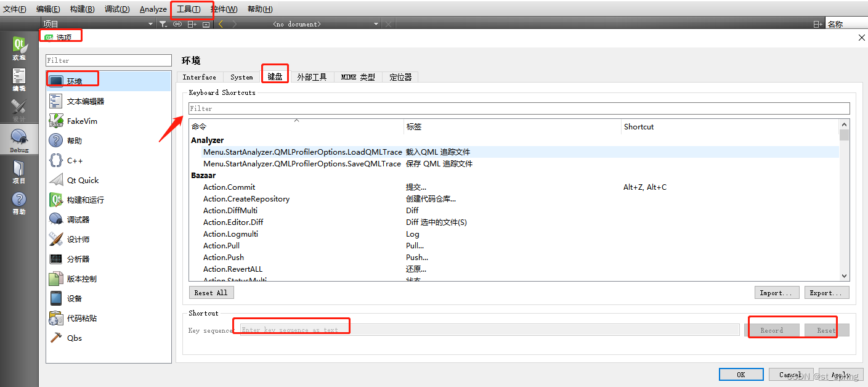Screen dimensions: 868x387
Task: Go forward with the right arrow icon
Action: [x=235, y=24]
